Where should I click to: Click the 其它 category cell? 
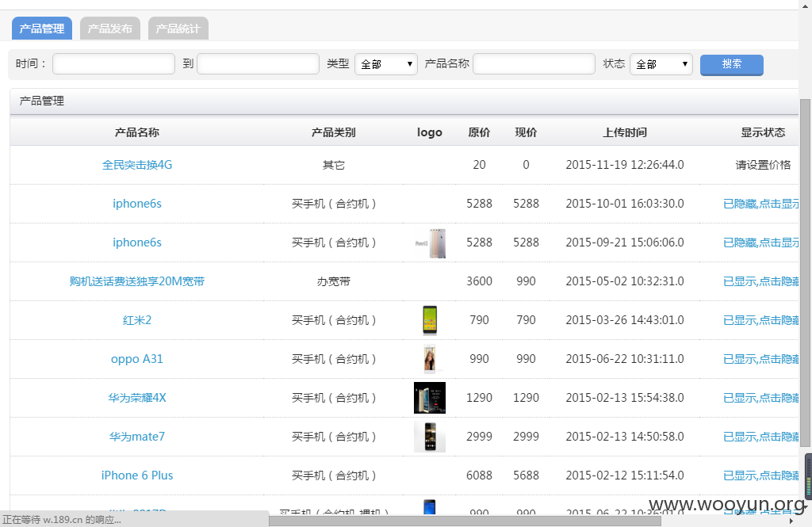tap(334, 165)
